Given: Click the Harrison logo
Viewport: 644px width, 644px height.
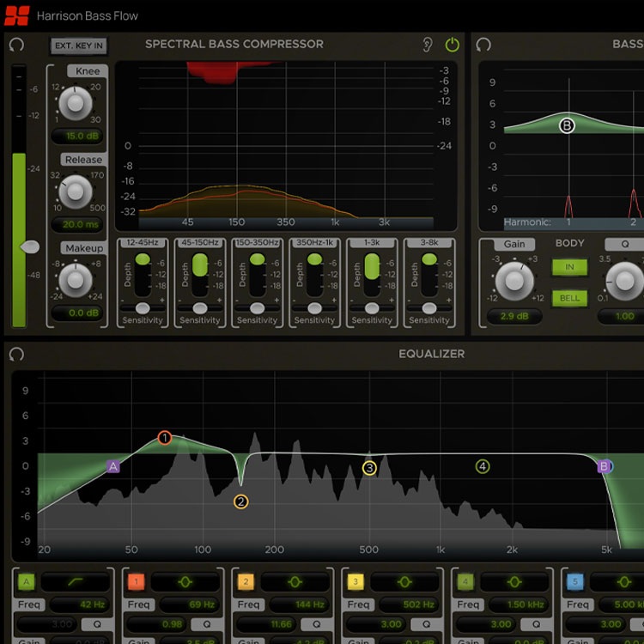Looking at the screenshot, I should [x=17, y=15].
